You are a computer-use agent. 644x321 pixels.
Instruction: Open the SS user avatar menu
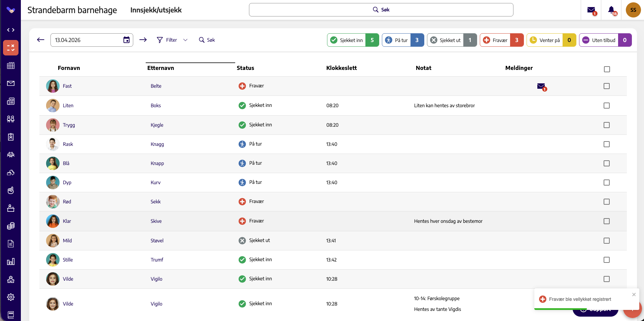(x=633, y=10)
